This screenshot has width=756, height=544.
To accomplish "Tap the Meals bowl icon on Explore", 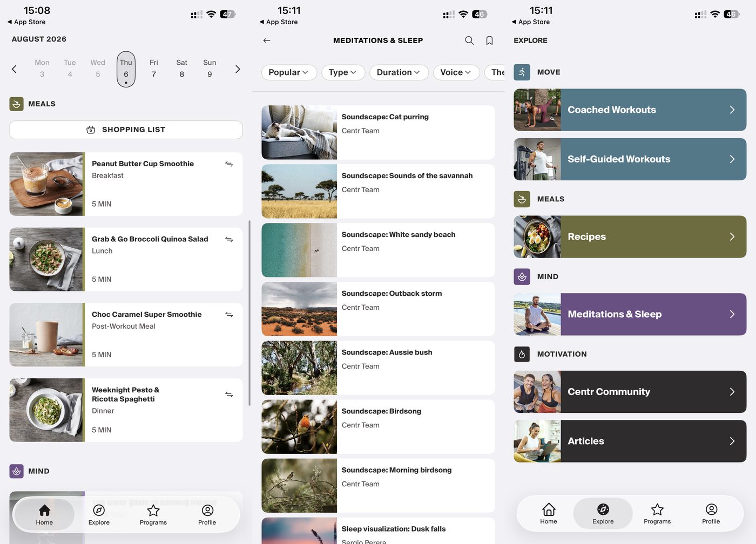I will (522, 199).
